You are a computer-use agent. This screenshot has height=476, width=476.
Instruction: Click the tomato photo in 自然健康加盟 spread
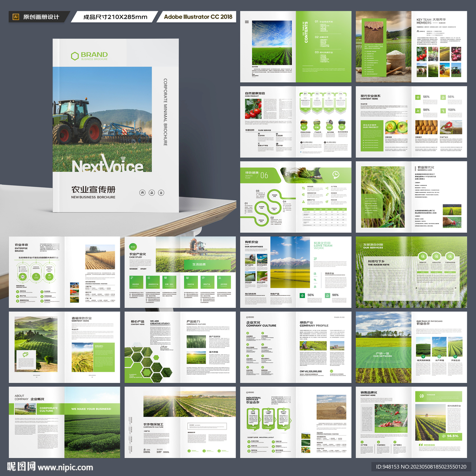(x=253, y=108)
